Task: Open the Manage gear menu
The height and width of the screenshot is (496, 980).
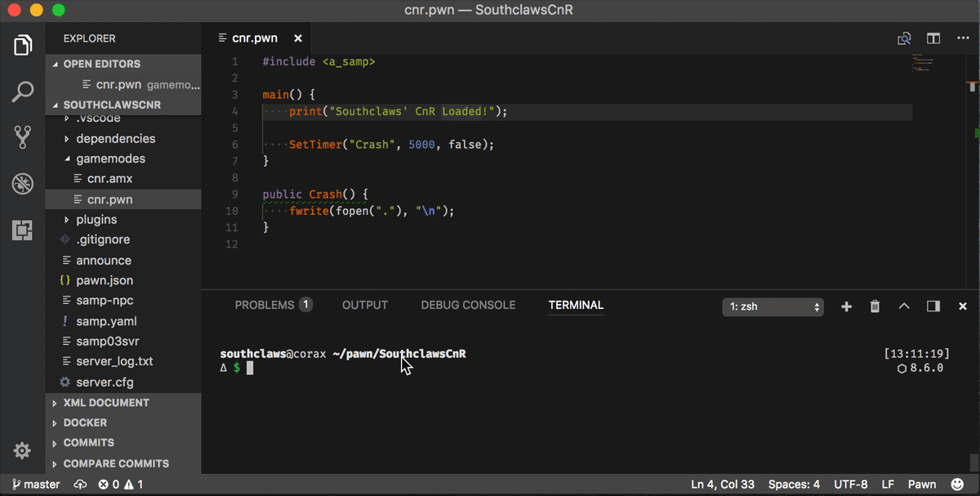Action: pyautogui.click(x=23, y=450)
